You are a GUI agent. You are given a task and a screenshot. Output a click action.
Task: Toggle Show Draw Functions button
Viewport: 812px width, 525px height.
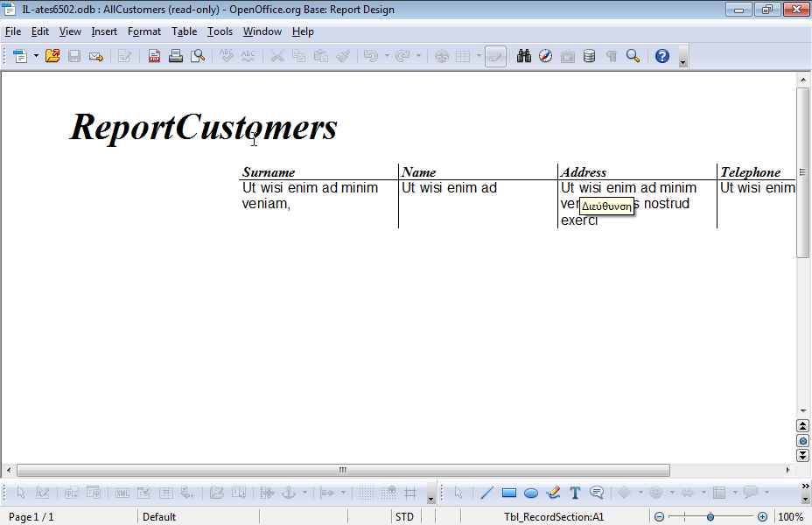(495, 56)
